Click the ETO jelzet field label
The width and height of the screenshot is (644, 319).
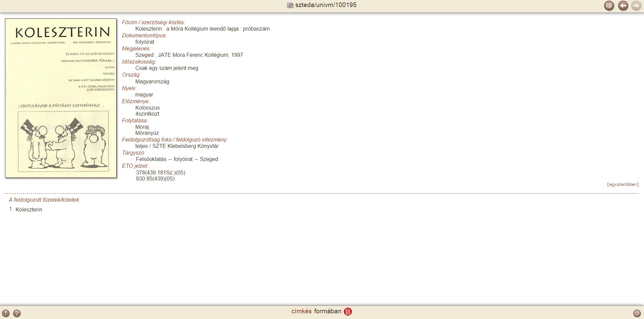(x=135, y=166)
